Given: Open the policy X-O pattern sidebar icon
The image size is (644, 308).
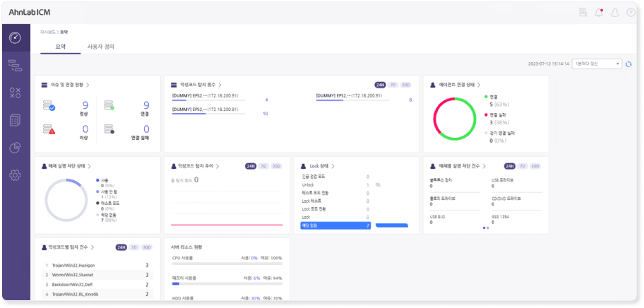Looking at the screenshot, I should tap(16, 93).
